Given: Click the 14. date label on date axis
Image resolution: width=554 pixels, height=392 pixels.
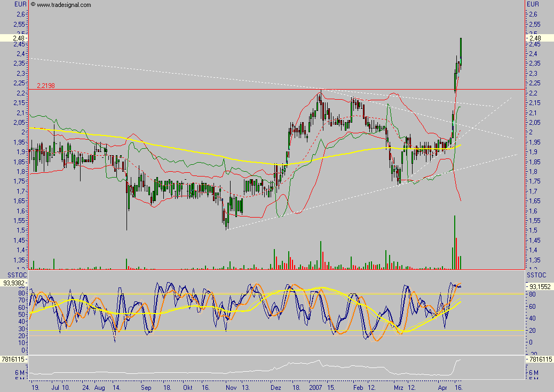Looking at the screenshot, I should click(x=116, y=388).
